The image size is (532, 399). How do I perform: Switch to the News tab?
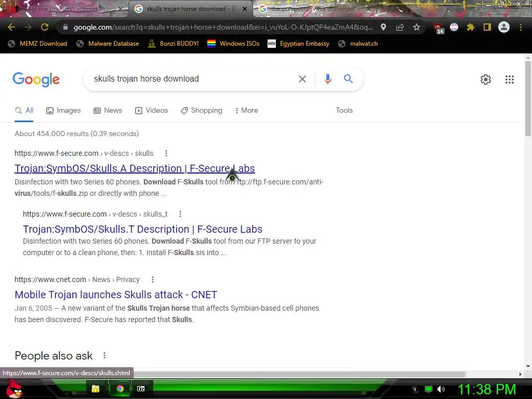pos(108,110)
